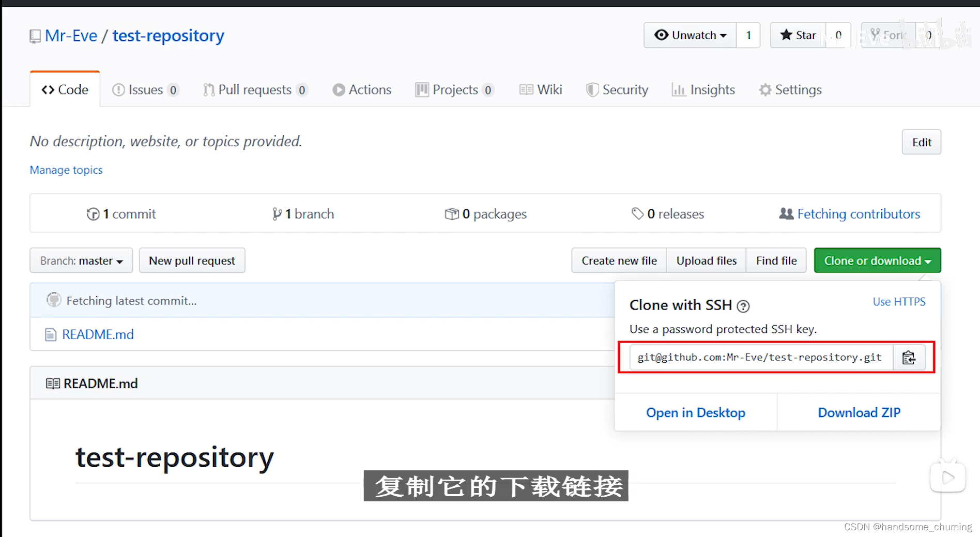
Task: Open README.md in the file list
Action: point(98,334)
